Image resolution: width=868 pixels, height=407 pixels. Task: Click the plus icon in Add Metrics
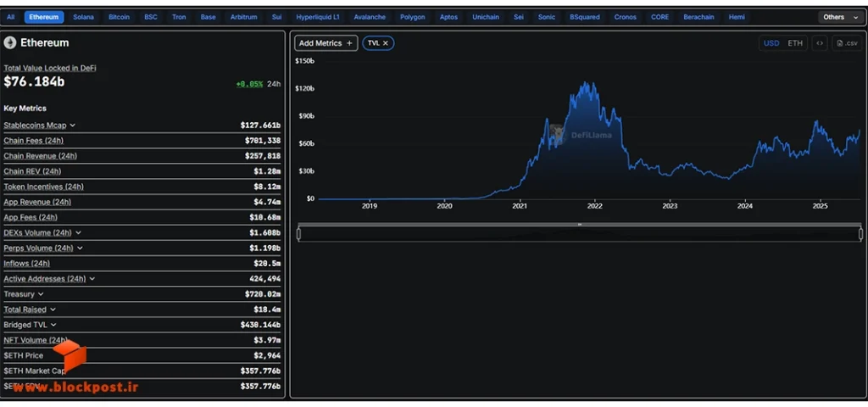pyautogui.click(x=349, y=43)
